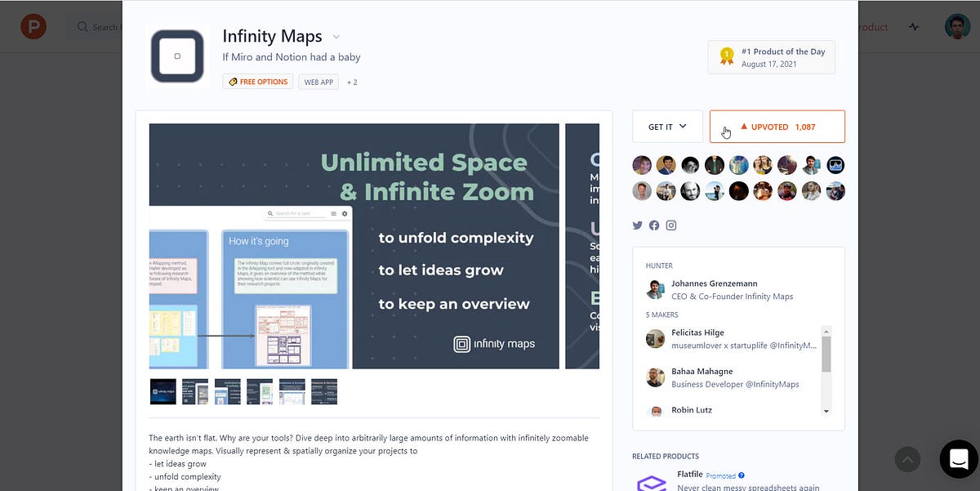Image resolution: width=980 pixels, height=491 pixels.
Task: Open Johannes Grenzemann's avatar photo
Action: (655, 289)
